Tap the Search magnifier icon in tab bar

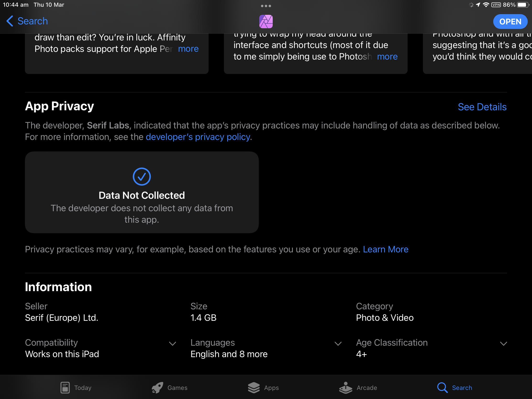pos(442,388)
